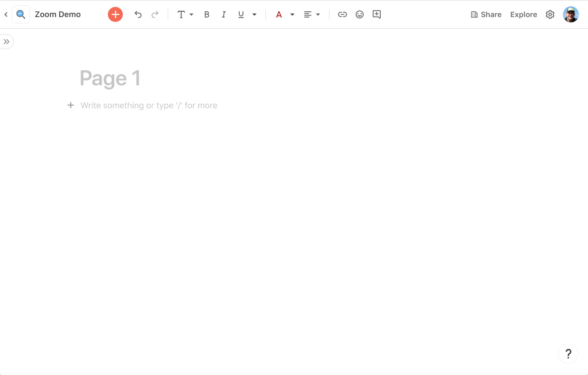Toggle underline formatting
Image resolution: width=588 pixels, height=375 pixels.
tap(241, 14)
